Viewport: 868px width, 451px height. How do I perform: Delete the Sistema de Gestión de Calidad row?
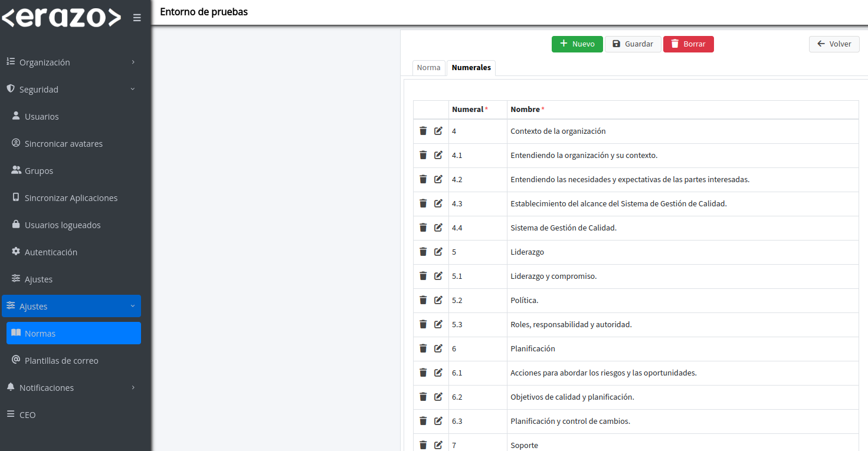pos(423,228)
